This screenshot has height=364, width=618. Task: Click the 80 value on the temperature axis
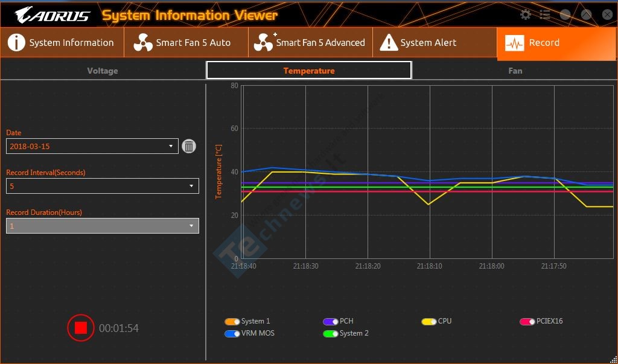pos(234,86)
